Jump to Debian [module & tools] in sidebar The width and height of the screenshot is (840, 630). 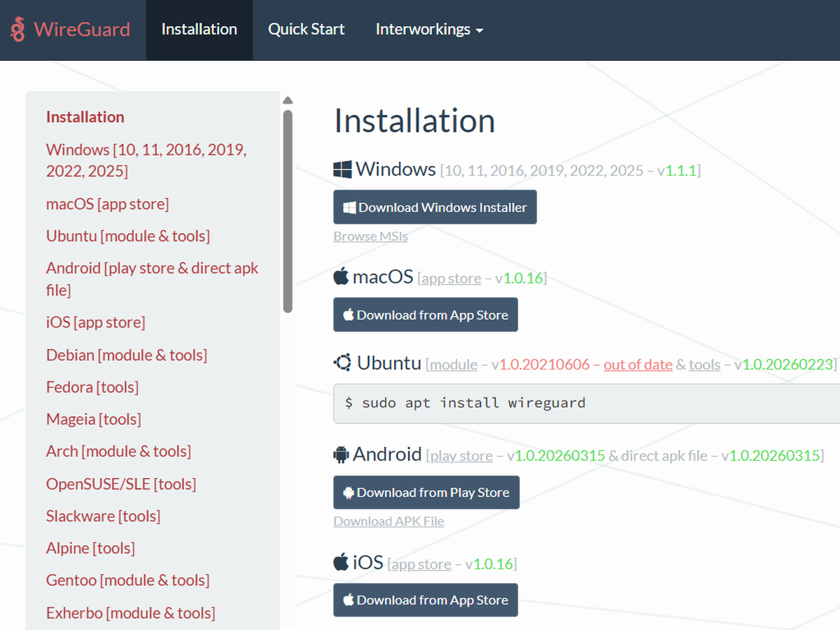point(127,356)
